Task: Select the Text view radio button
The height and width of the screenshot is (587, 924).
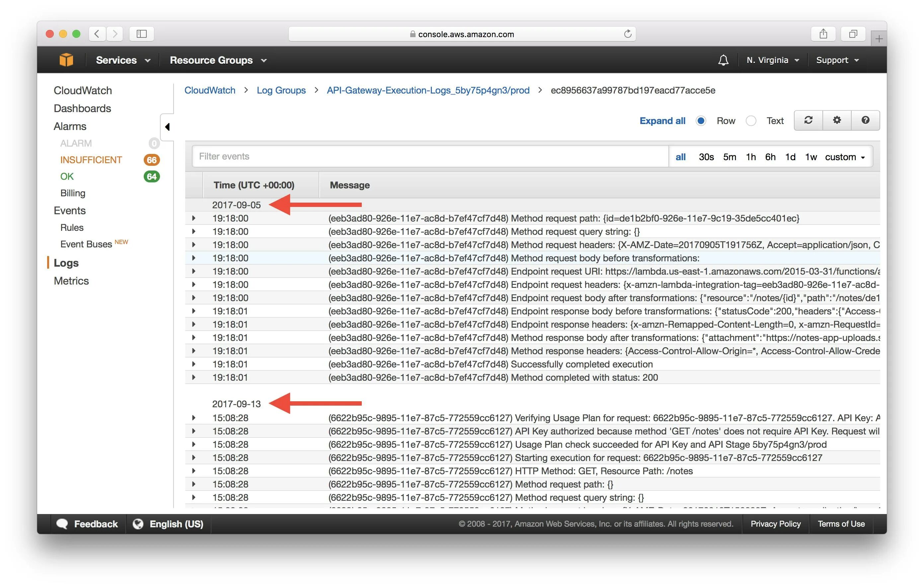Action: tap(750, 121)
